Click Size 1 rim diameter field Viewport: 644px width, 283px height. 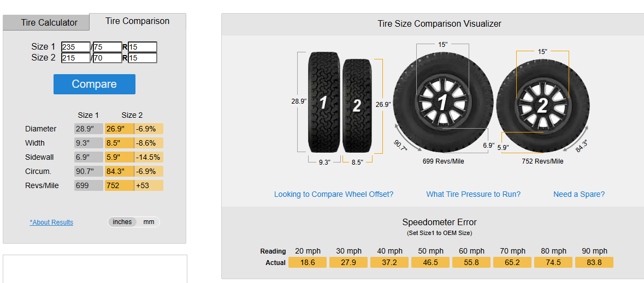click(x=143, y=47)
